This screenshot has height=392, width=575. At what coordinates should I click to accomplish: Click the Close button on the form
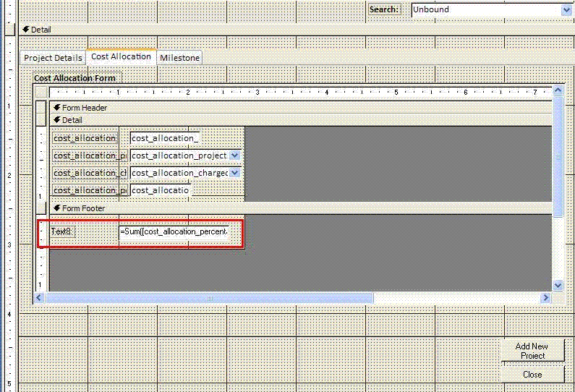click(x=532, y=375)
